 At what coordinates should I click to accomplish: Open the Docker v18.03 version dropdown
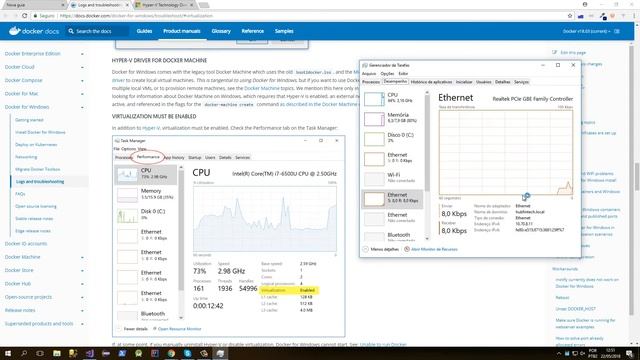(586, 31)
